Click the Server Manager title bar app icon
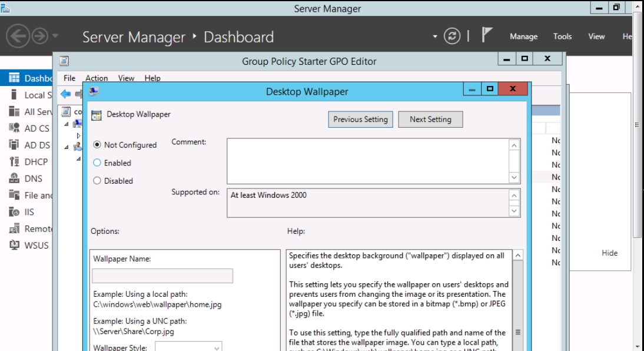 pos(5,8)
